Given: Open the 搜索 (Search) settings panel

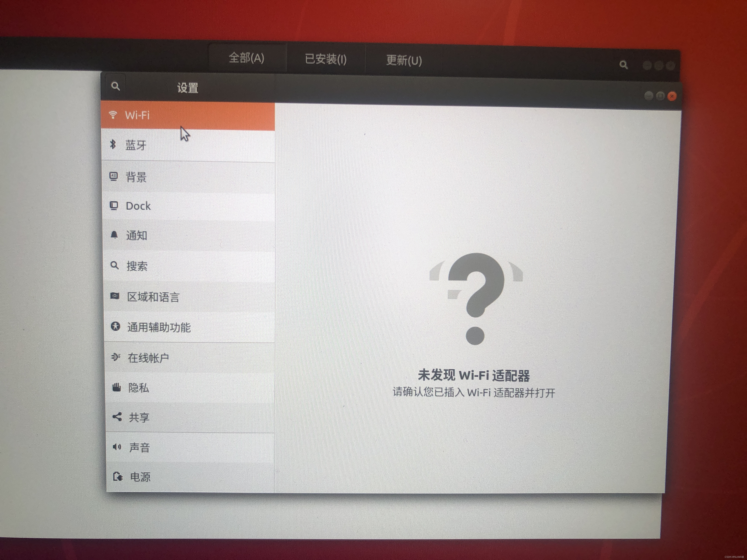Looking at the screenshot, I should 137,266.
